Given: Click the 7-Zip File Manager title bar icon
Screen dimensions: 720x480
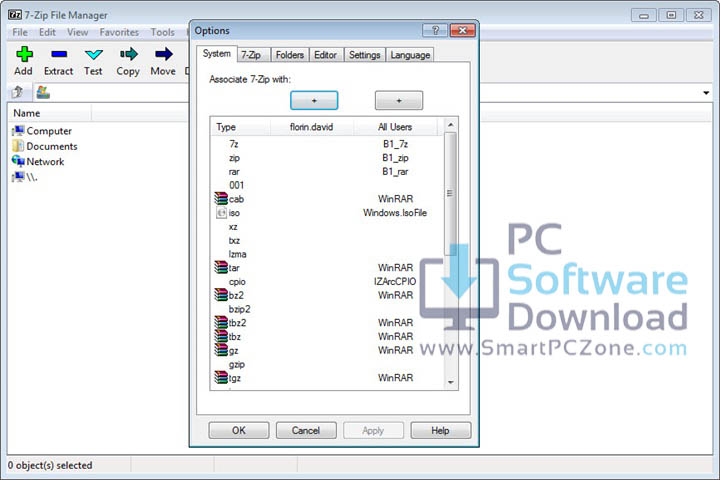Looking at the screenshot, I should [x=15, y=15].
